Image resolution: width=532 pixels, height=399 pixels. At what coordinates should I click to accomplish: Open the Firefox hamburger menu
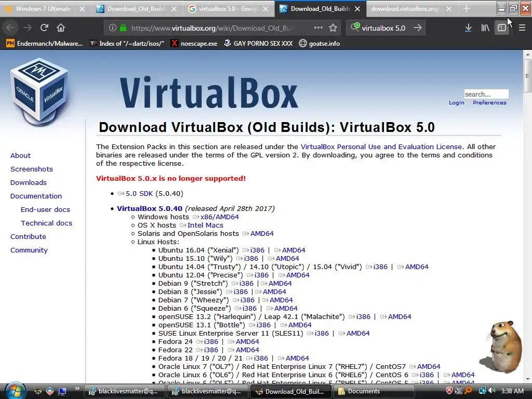click(x=522, y=28)
